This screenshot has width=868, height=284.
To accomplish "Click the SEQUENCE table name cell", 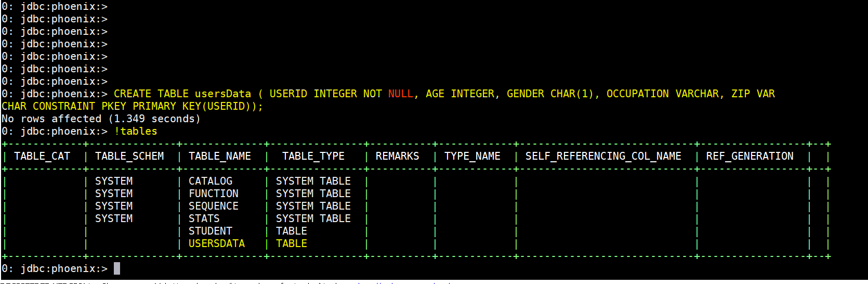I will point(213,206).
